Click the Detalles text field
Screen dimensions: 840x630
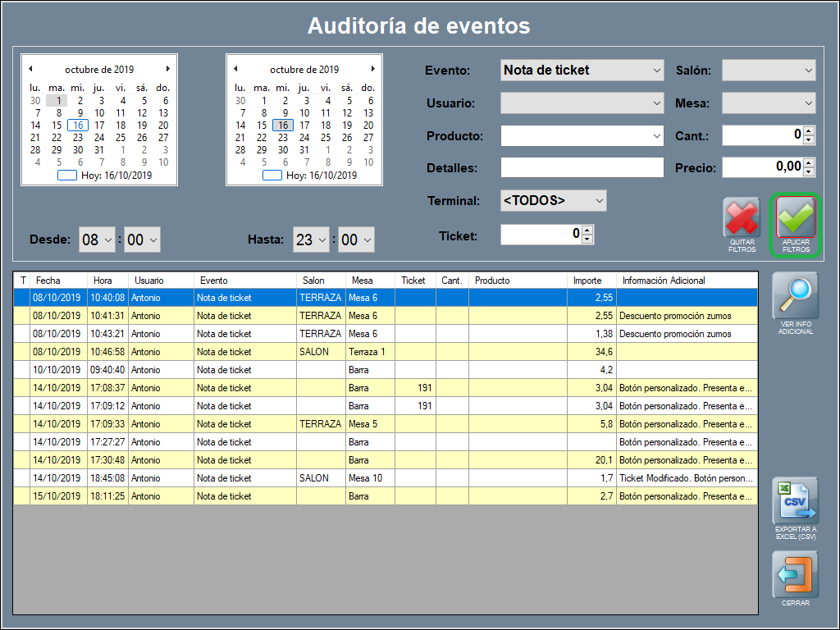tap(582, 168)
